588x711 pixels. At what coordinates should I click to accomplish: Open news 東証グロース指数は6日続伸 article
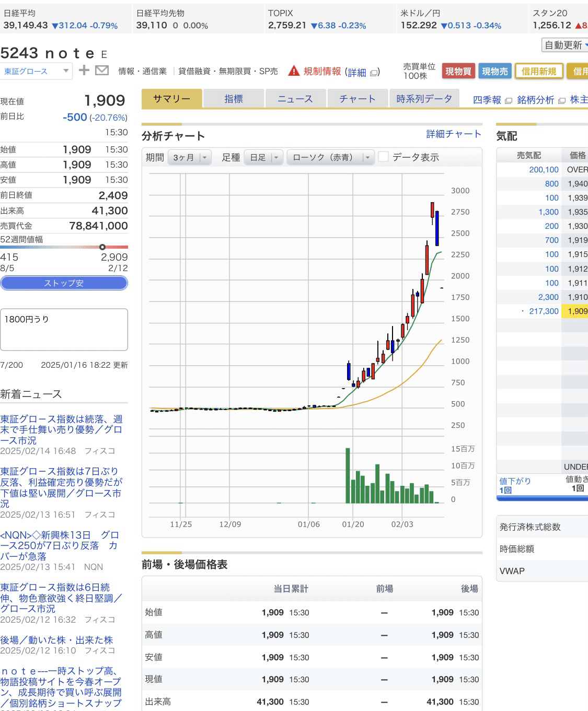tap(61, 598)
